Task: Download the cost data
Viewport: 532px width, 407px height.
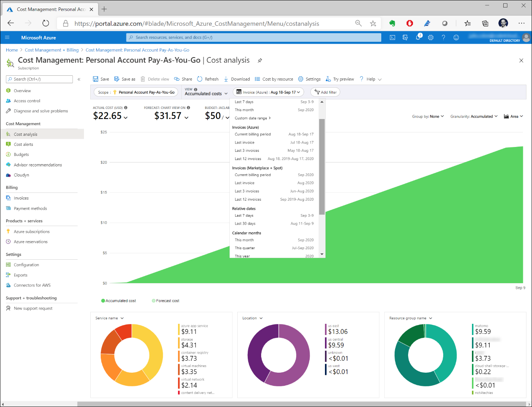Action: (x=237, y=79)
